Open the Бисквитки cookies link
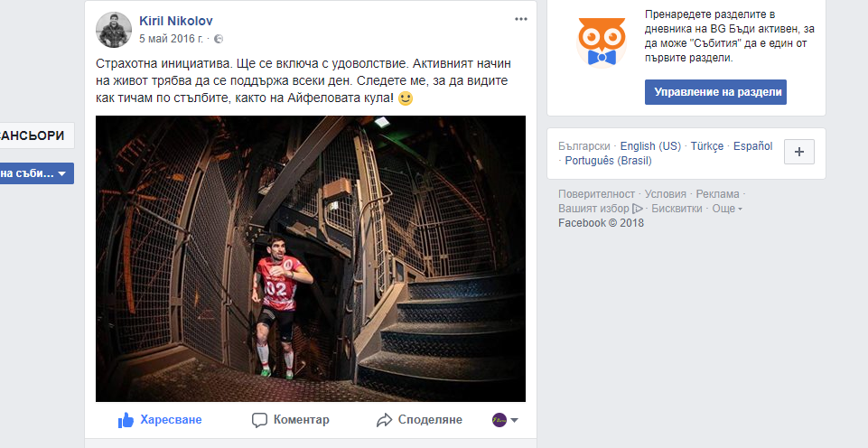Screen dimensions: 868x448 click(x=677, y=209)
